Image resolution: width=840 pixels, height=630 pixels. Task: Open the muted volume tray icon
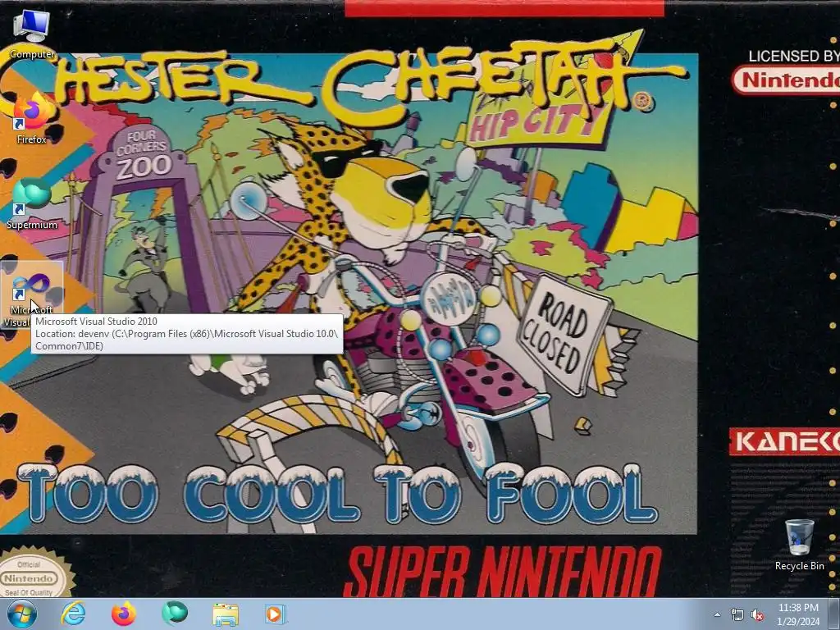[757, 615]
